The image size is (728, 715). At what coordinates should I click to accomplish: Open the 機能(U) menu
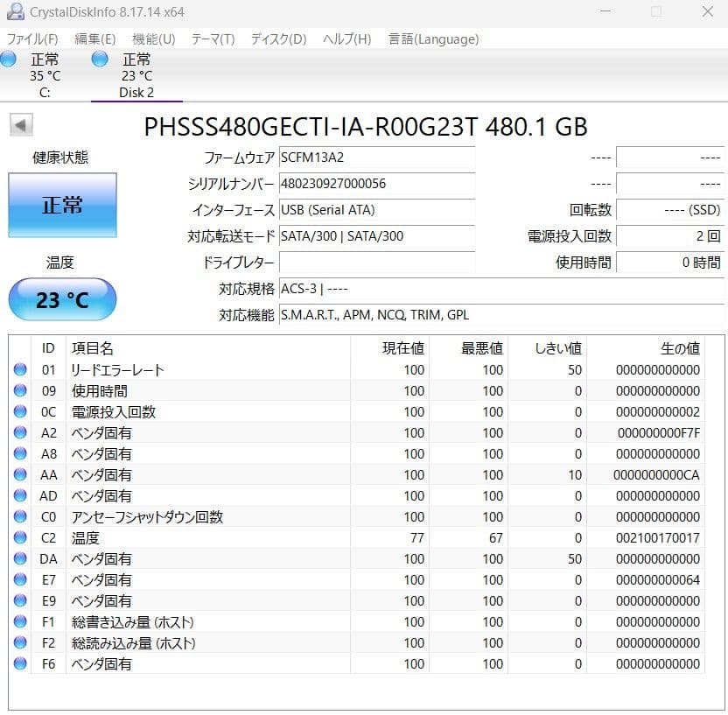pyautogui.click(x=154, y=39)
